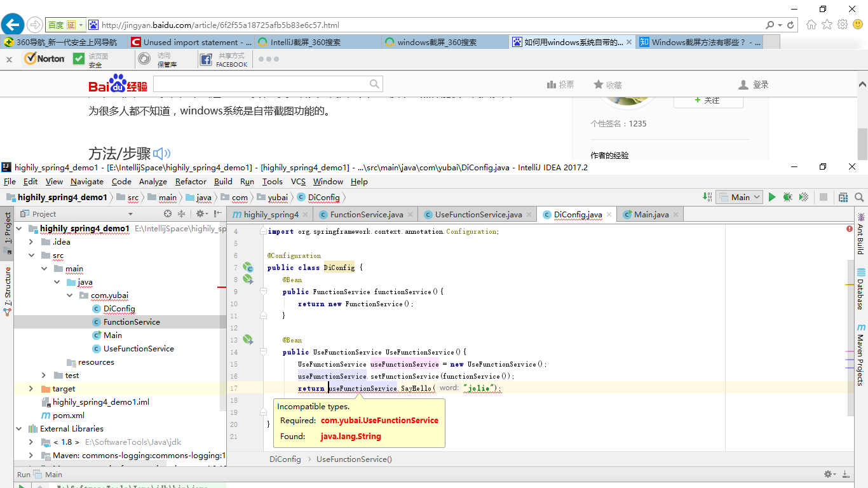
Task: Click the grey Stop square in toolbar
Action: click(x=824, y=198)
